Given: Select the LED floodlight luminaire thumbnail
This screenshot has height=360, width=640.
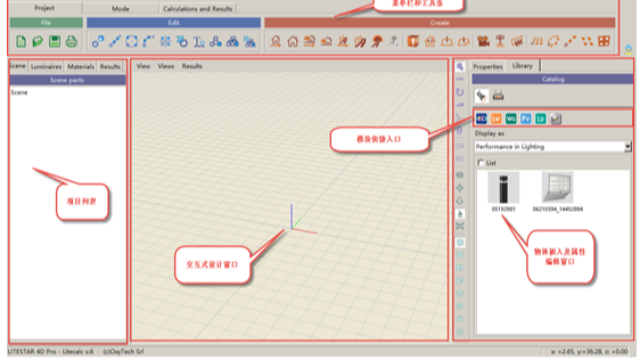Looking at the screenshot, I should pyautogui.click(x=558, y=187).
